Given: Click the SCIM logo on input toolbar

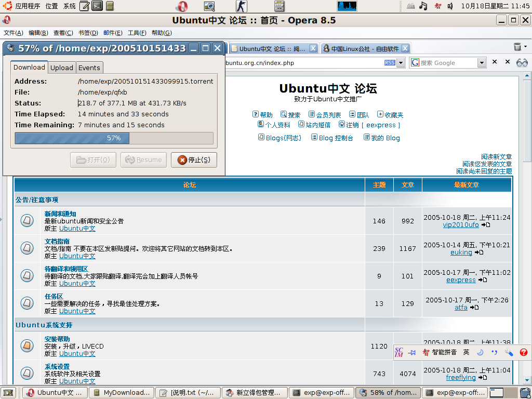Looking at the screenshot, I should point(400,352).
